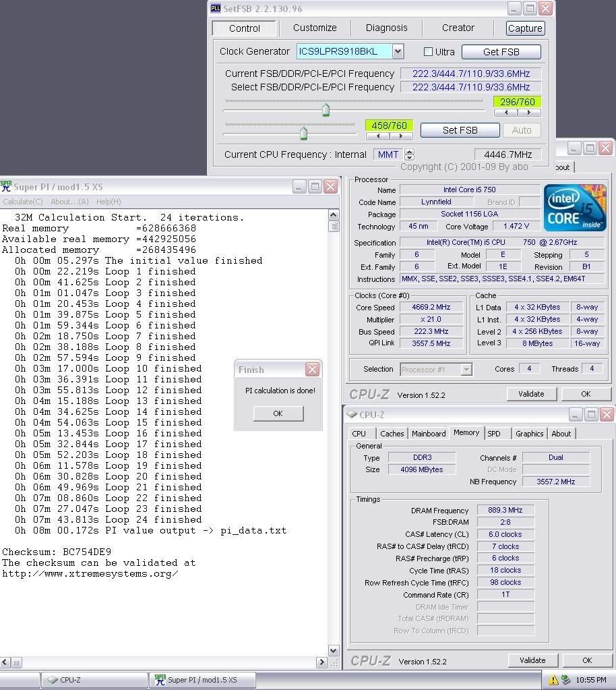This screenshot has height=690, width=616.
Task: Click the Current CPU Frequency 4446.7MHz field
Action: [508, 154]
